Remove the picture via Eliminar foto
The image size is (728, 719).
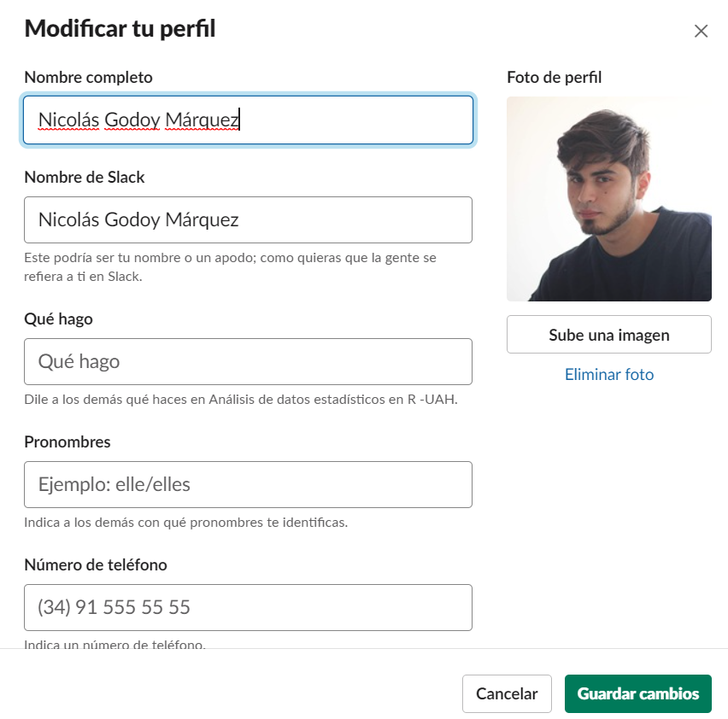tap(608, 374)
